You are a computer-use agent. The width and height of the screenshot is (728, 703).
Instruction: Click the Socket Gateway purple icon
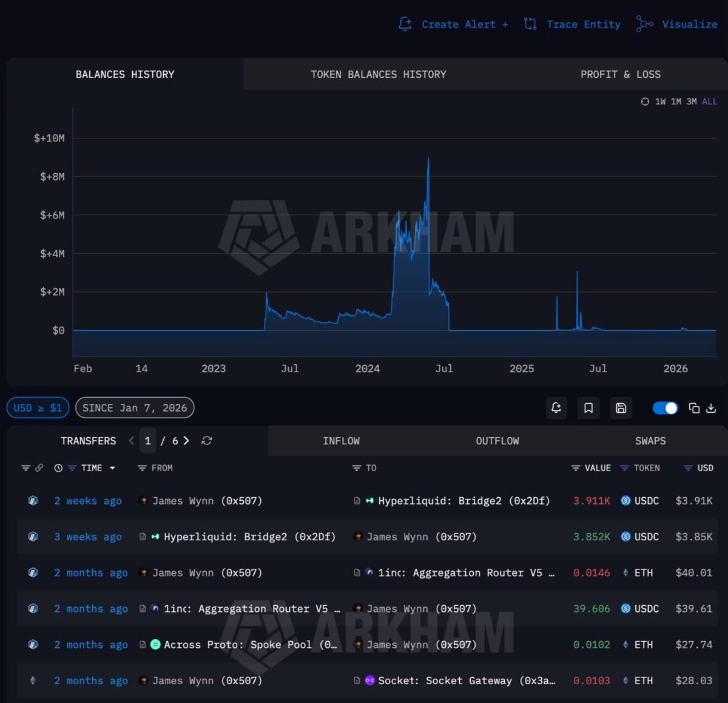pos(370,681)
